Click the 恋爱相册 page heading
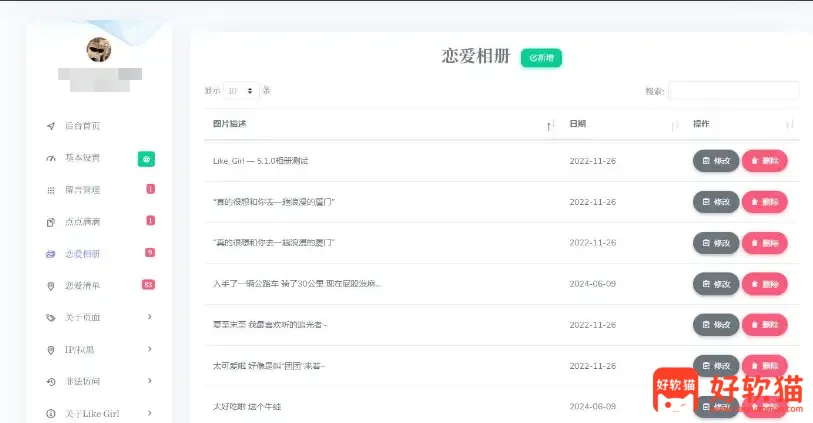 click(476, 56)
